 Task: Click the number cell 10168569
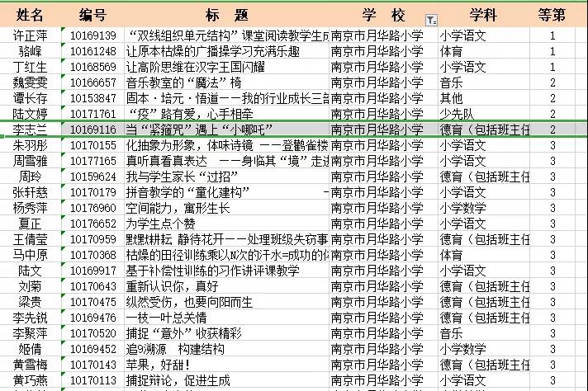click(93, 67)
